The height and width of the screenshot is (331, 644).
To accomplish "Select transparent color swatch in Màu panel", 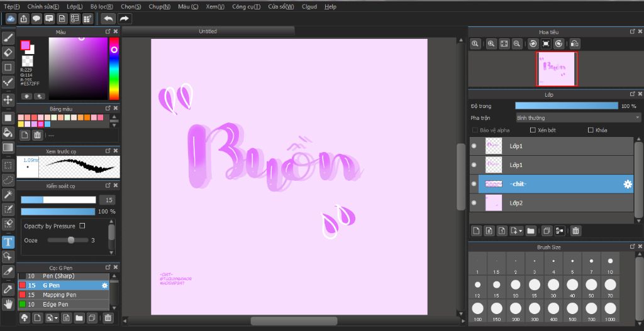I will pos(27,61).
